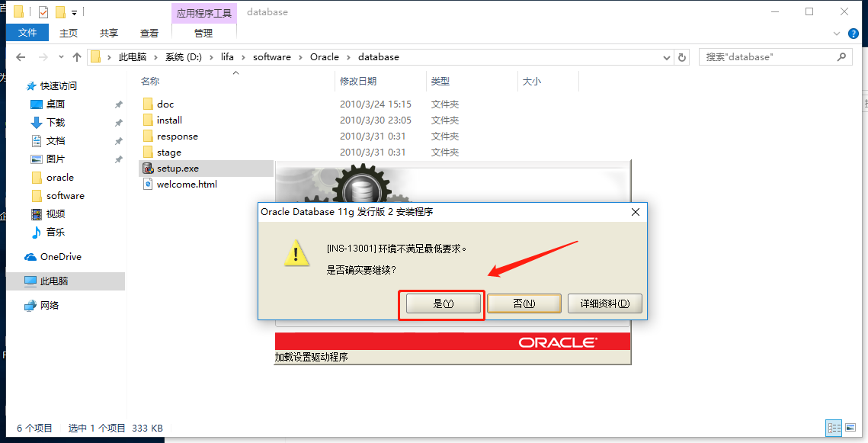Open 视频 in navigation pane

pos(56,213)
